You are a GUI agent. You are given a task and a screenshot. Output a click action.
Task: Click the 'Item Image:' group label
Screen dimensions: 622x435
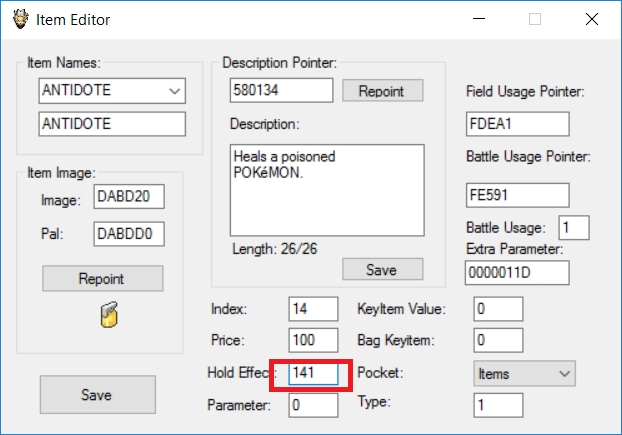tap(61, 173)
